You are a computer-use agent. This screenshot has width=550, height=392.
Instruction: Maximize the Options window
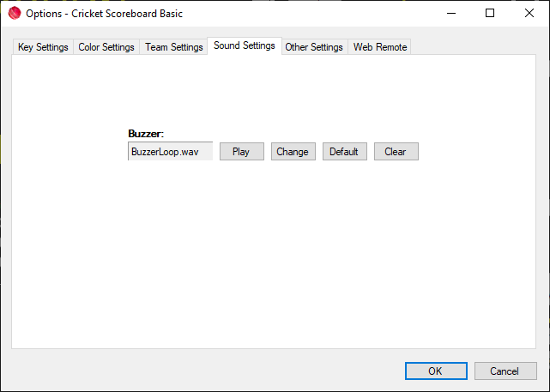click(489, 14)
